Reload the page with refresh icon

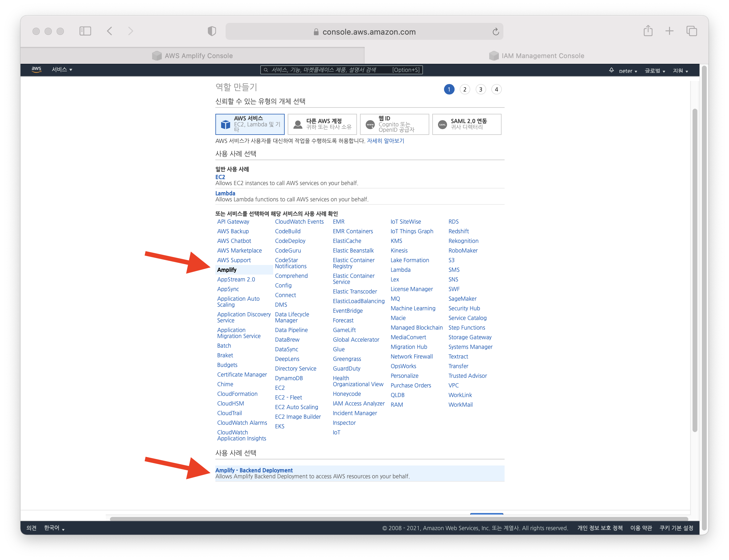tap(496, 32)
